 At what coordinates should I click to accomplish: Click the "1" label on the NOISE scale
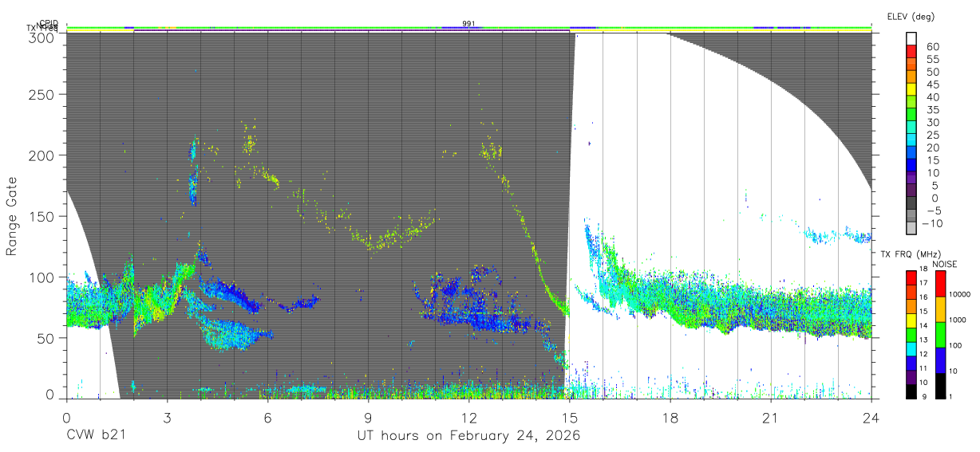point(950,396)
